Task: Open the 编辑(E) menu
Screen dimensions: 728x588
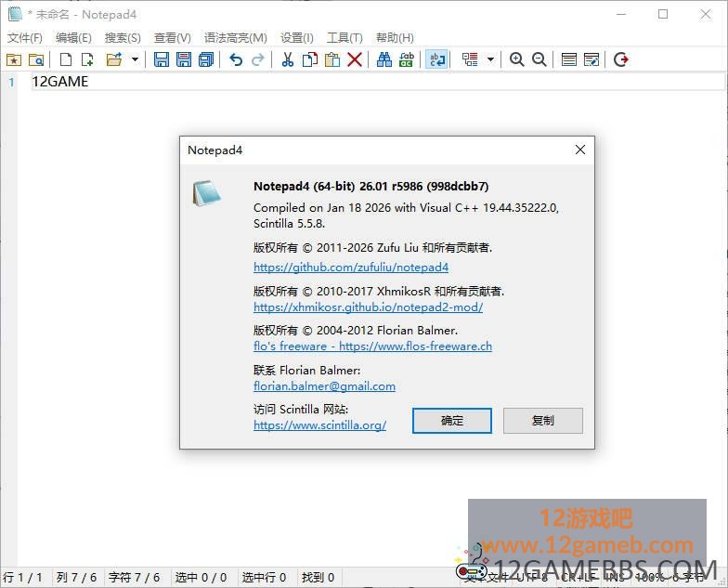Action: click(73, 37)
